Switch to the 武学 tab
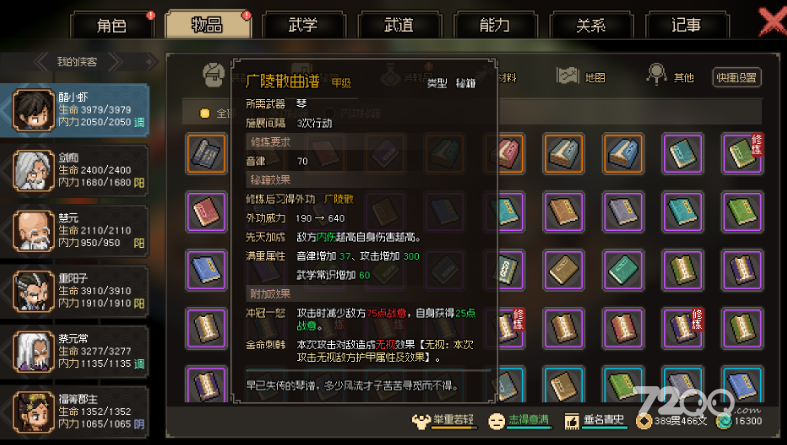Image resolution: width=787 pixels, height=445 pixels. click(303, 25)
